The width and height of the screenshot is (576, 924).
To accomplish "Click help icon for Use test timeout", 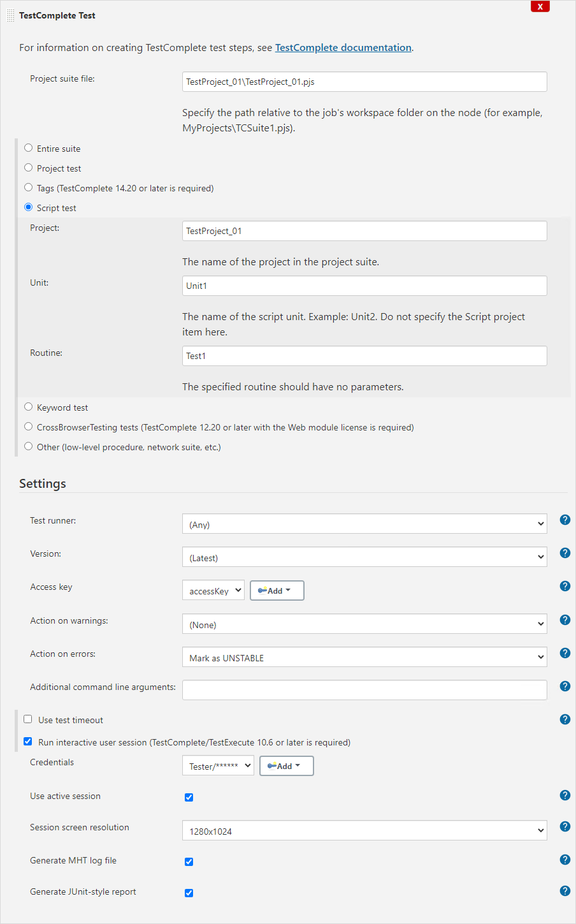I will click(x=565, y=719).
